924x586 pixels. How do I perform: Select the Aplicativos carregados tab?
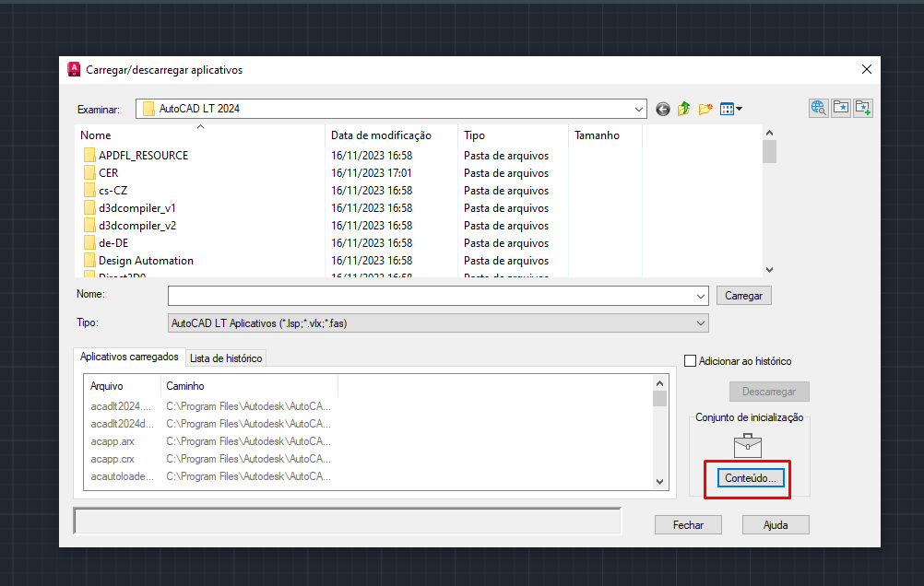(x=128, y=357)
